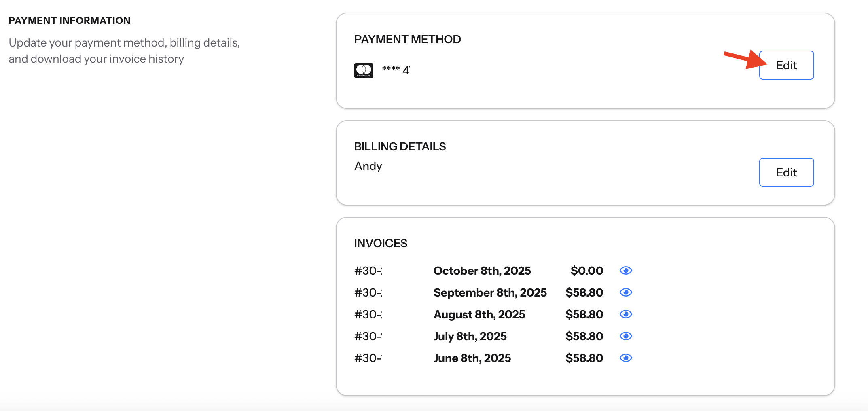Click the invoice number for September 8th

tap(368, 292)
